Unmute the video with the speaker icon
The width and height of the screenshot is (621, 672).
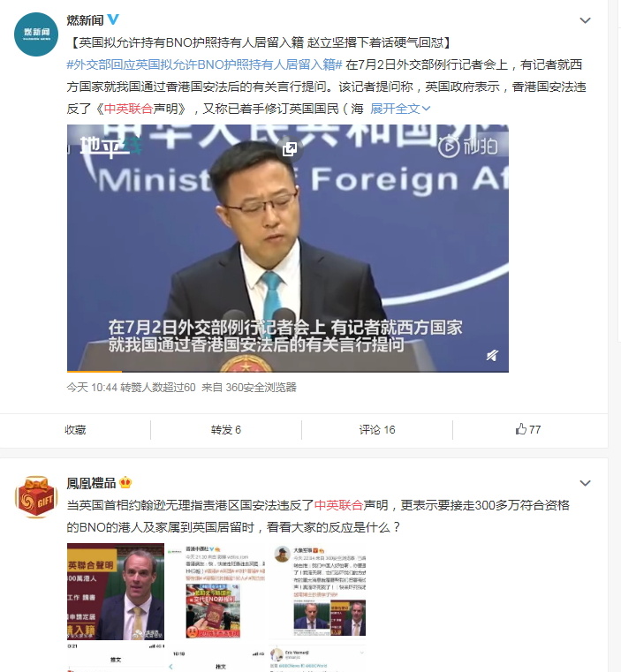click(x=492, y=355)
